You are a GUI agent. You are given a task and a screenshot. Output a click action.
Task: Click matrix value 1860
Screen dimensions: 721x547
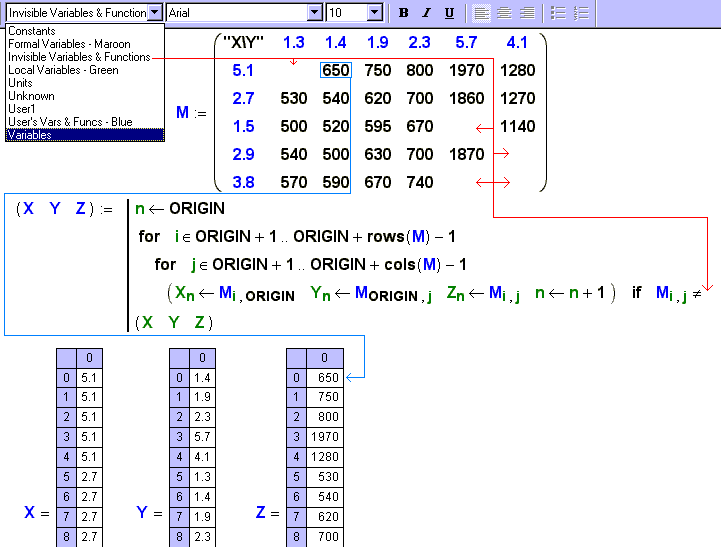[x=466, y=98]
